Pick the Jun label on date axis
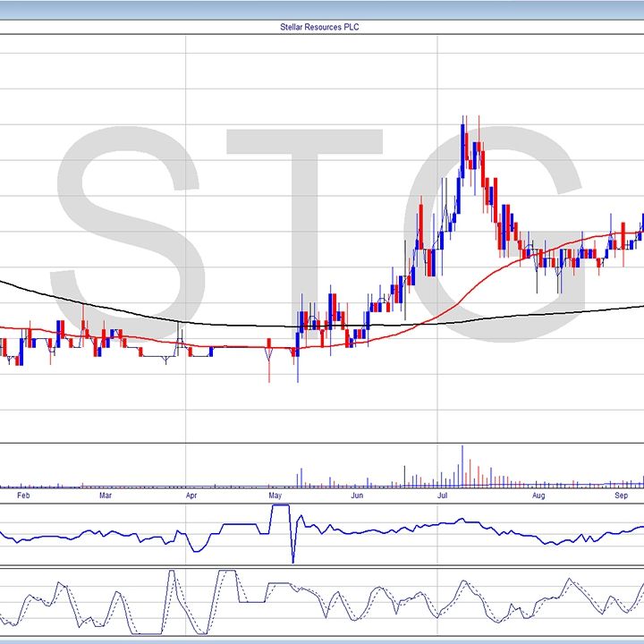This screenshot has width=644, height=644. pos(357,495)
